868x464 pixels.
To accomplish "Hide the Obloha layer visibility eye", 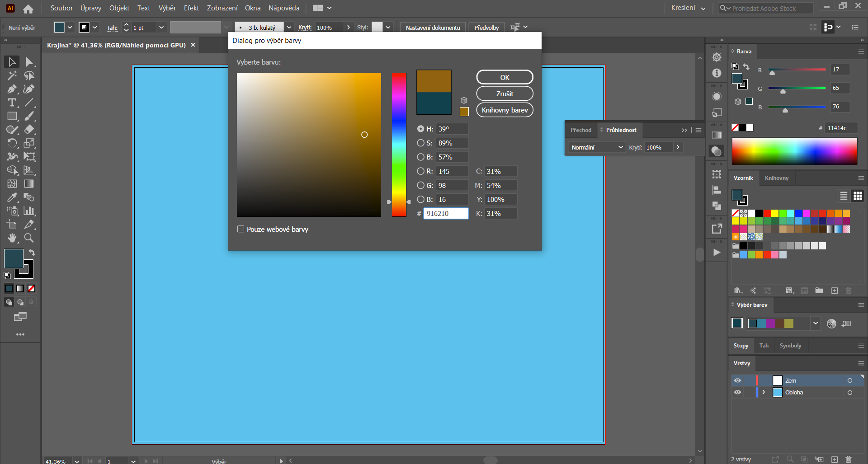I will coord(737,392).
